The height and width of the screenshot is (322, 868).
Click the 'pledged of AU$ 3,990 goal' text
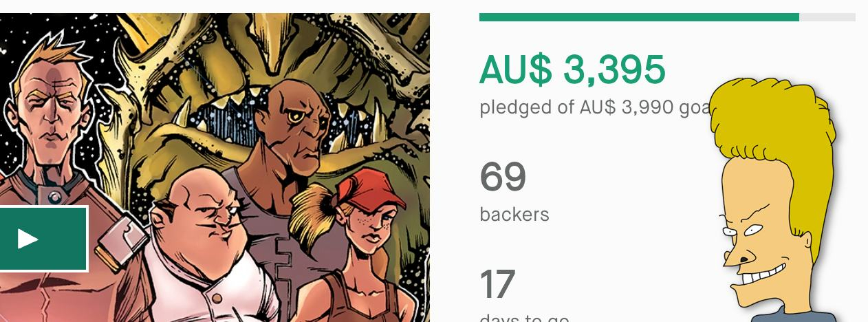pos(596,107)
